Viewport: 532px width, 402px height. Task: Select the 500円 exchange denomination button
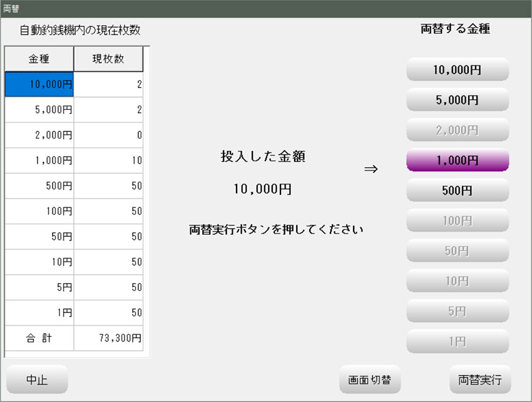[458, 190]
